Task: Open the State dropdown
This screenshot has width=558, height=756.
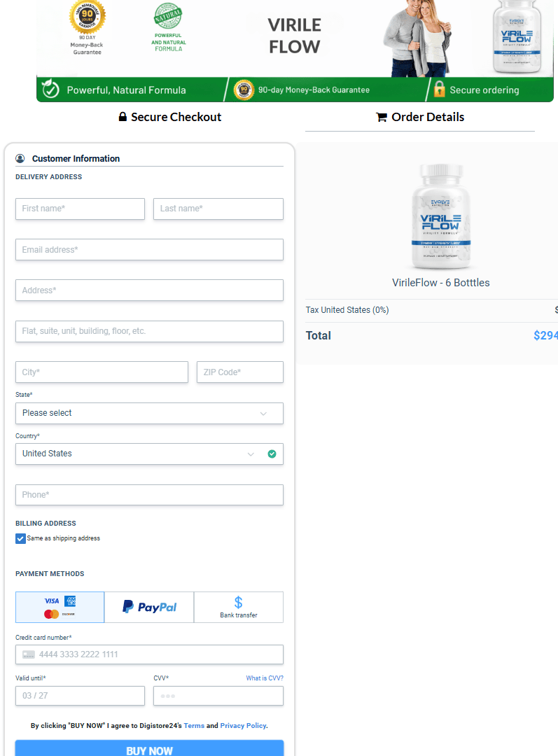Action: (x=150, y=413)
